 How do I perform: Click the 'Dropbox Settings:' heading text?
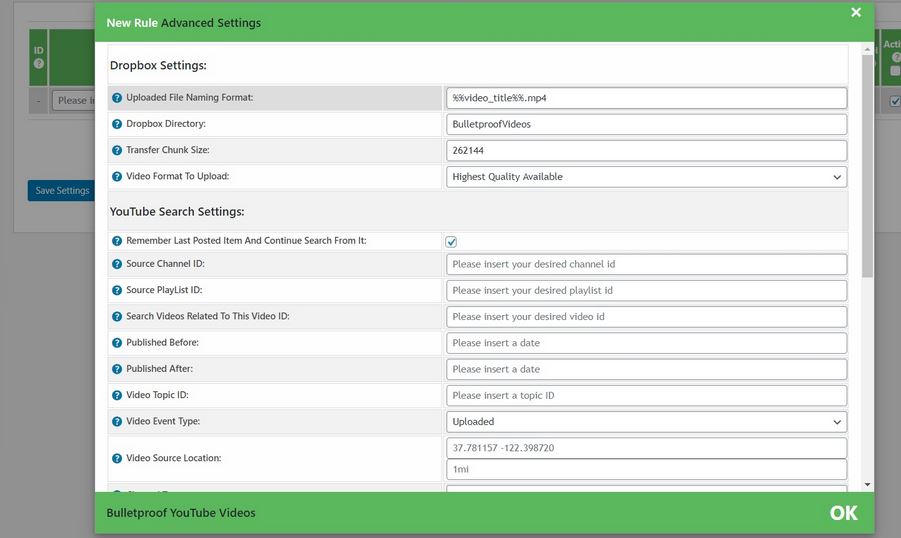click(158, 66)
